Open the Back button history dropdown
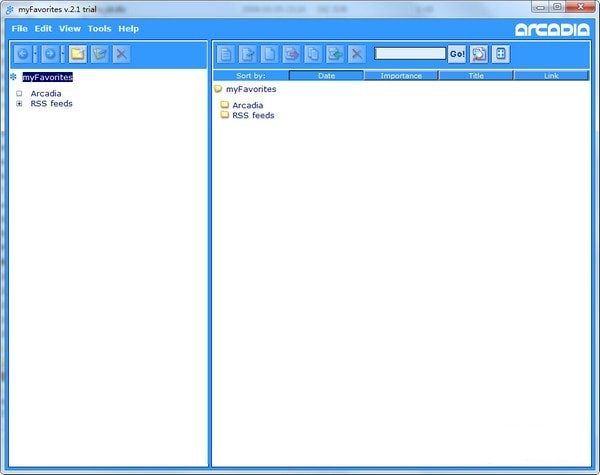The image size is (600, 475). pos(35,54)
